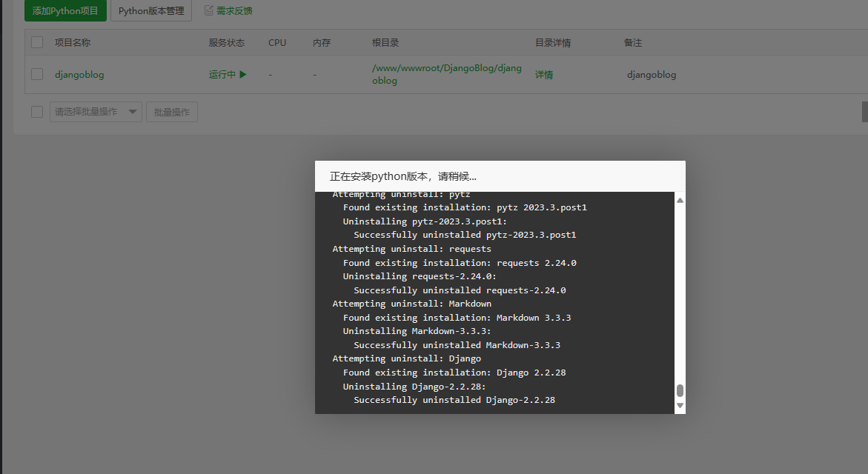Click the CPU column header

click(277, 43)
